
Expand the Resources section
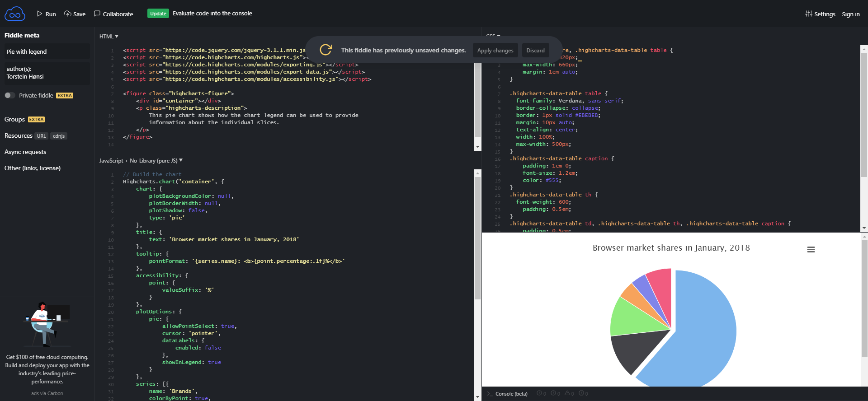pos(19,135)
